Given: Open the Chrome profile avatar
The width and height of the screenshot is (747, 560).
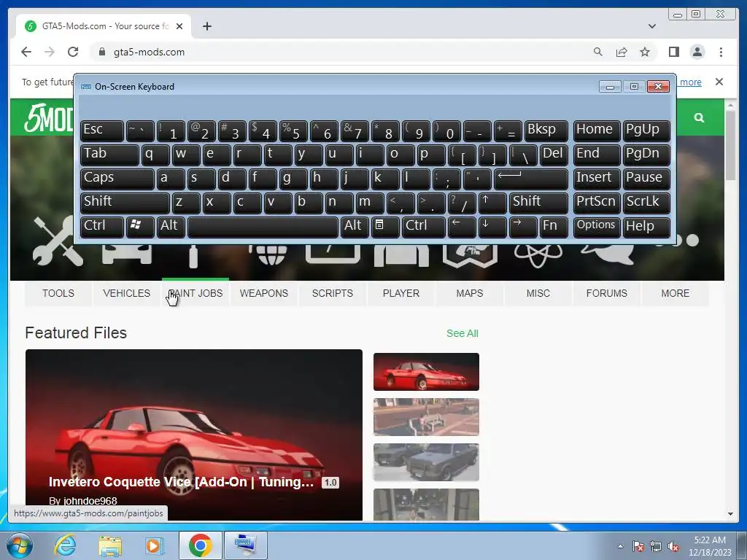Looking at the screenshot, I should [697, 52].
